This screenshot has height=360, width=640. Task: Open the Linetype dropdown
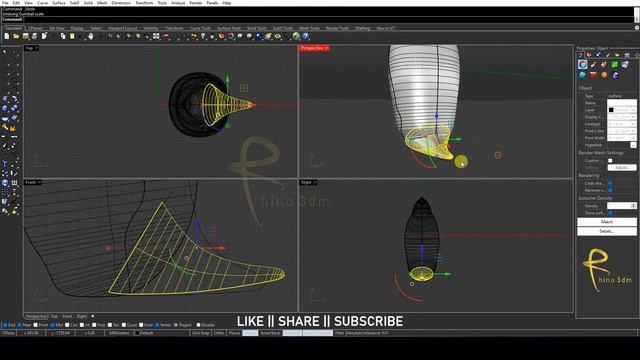tap(633, 124)
